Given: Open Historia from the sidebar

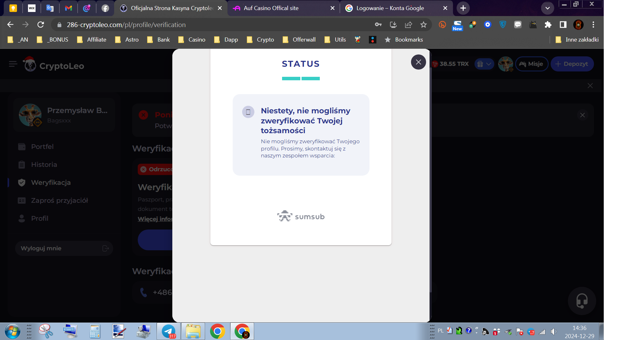Looking at the screenshot, I should [x=44, y=164].
